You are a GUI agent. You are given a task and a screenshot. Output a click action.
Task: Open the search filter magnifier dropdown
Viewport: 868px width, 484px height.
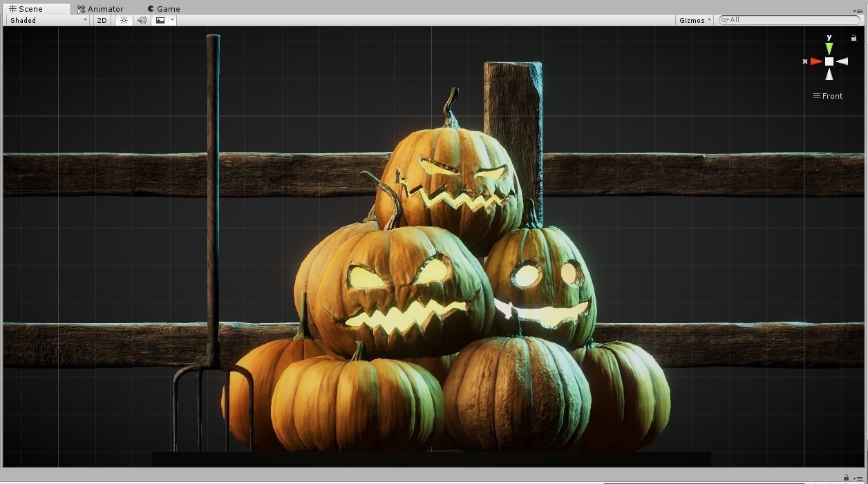pos(725,20)
